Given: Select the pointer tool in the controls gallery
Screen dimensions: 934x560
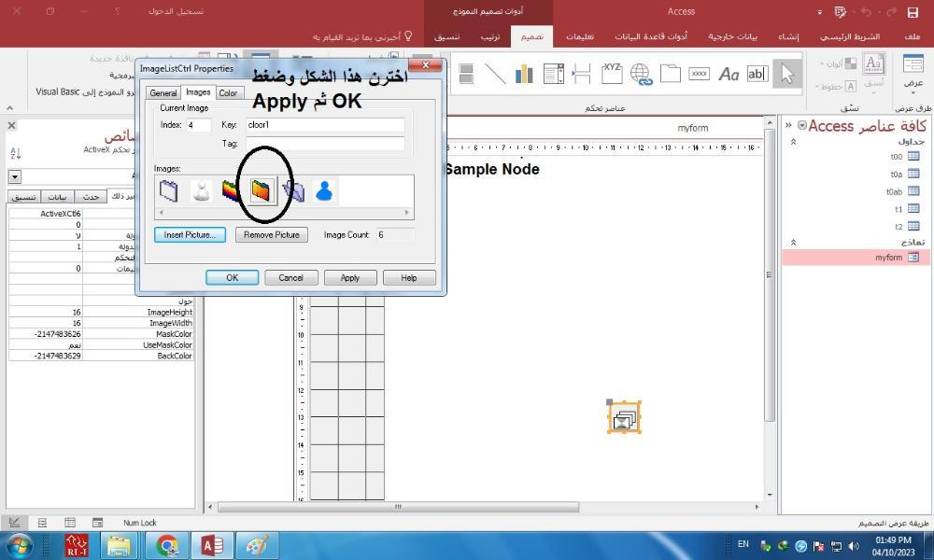Looking at the screenshot, I should (x=786, y=75).
